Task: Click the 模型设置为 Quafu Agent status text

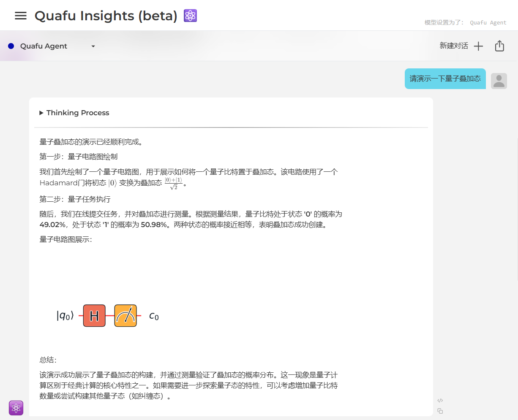Action: point(465,23)
